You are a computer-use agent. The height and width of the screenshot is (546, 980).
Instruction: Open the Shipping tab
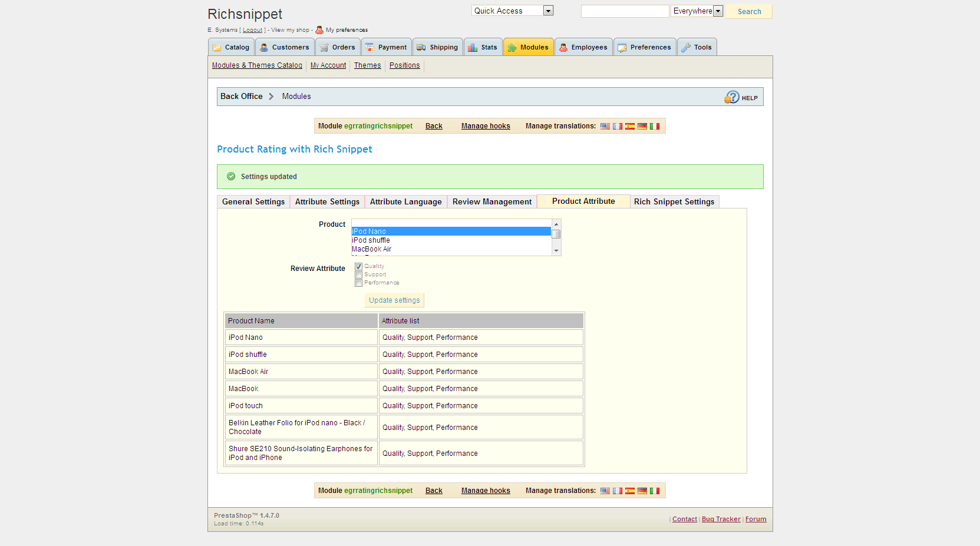click(437, 47)
